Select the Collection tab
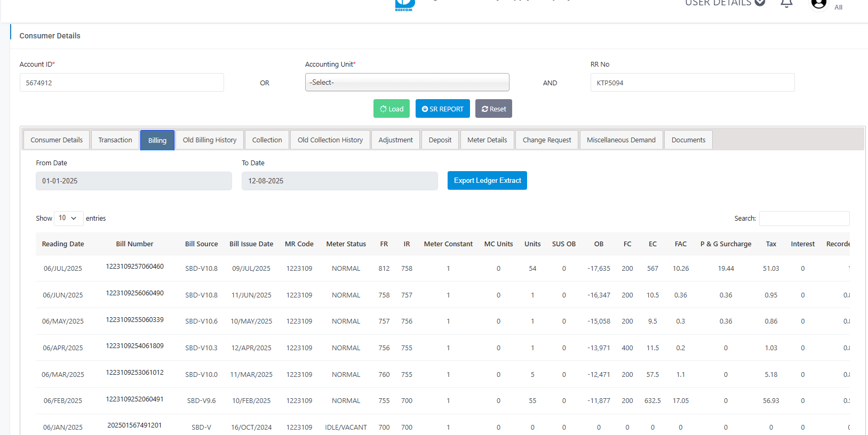 (x=267, y=140)
